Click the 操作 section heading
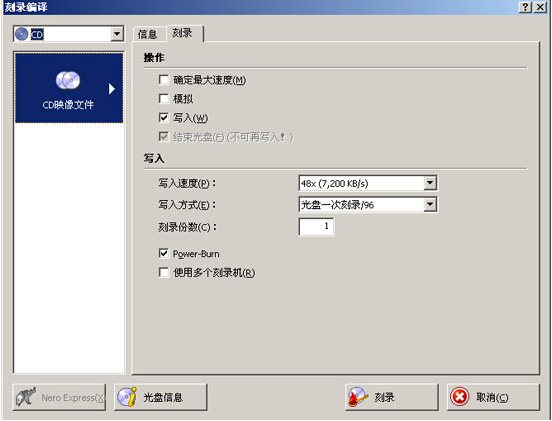 pos(154,57)
